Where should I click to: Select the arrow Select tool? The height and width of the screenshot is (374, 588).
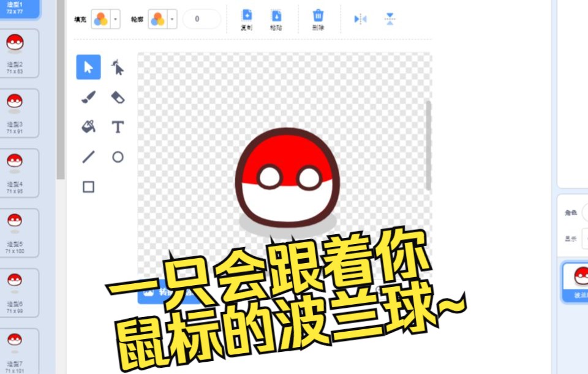click(x=88, y=67)
